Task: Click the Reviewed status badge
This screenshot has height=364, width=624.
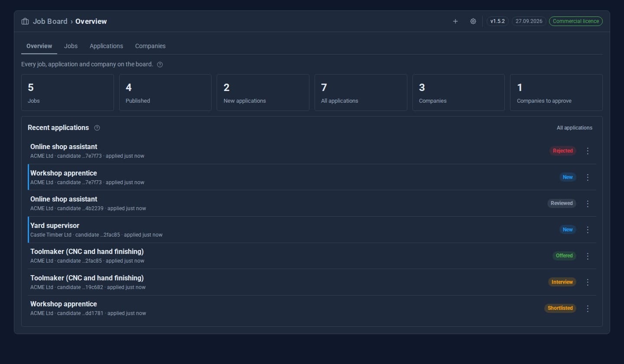Action: coord(562,203)
